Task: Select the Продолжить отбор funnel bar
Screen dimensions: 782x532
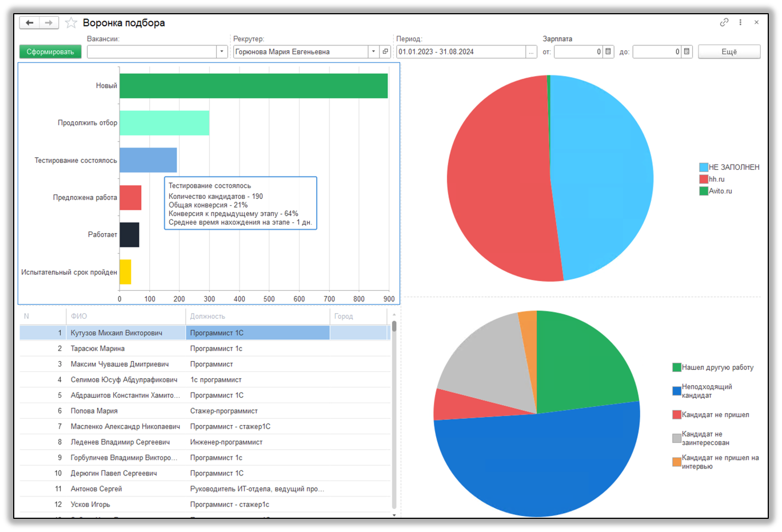Action: 164,123
